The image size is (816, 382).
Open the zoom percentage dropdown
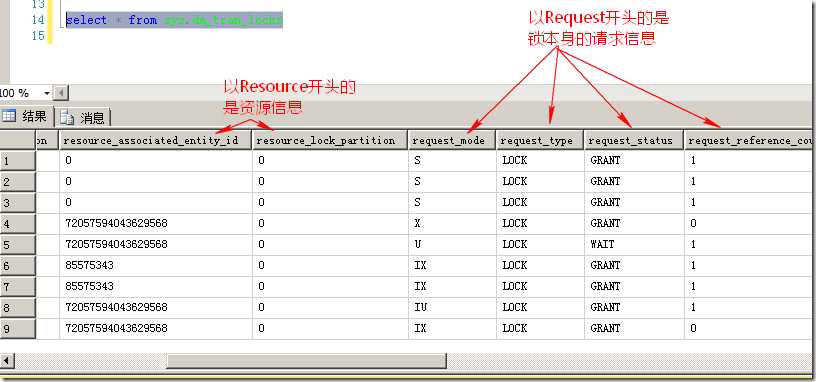[x=47, y=93]
